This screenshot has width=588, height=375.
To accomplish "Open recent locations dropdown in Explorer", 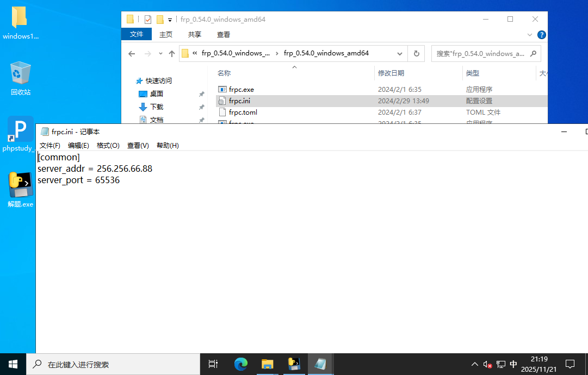I will 160,54.
